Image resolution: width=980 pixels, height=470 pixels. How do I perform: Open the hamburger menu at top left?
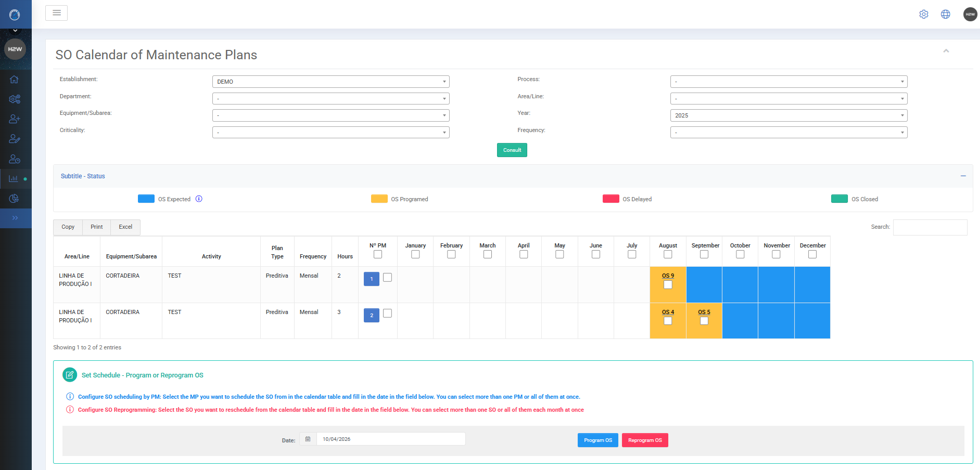[x=56, y=12]
